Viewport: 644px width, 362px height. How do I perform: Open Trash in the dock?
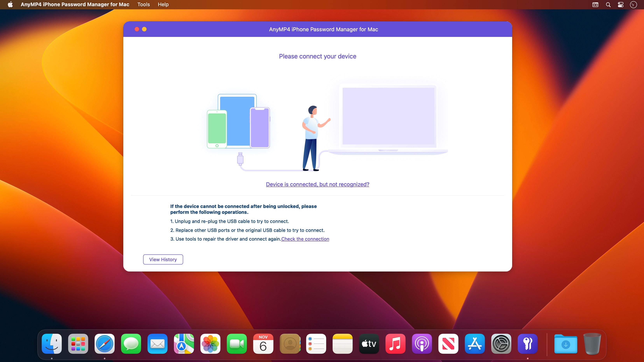coord(592,344)
